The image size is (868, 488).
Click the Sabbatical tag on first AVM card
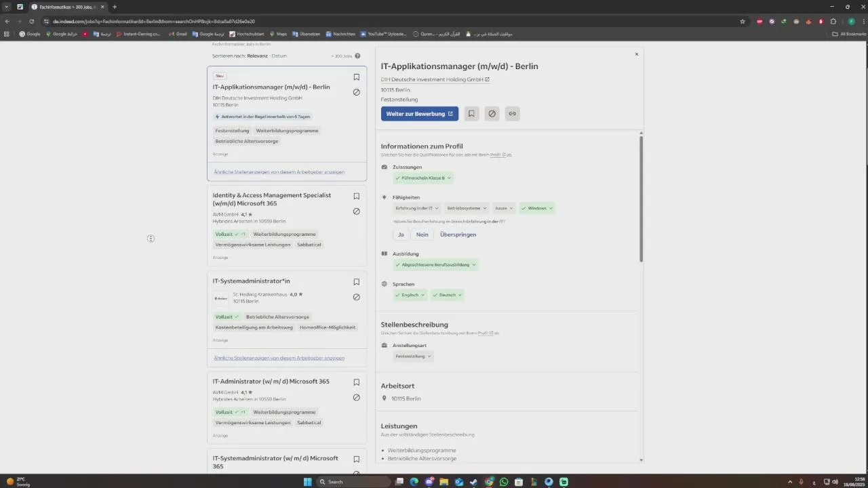pos(309,245)
